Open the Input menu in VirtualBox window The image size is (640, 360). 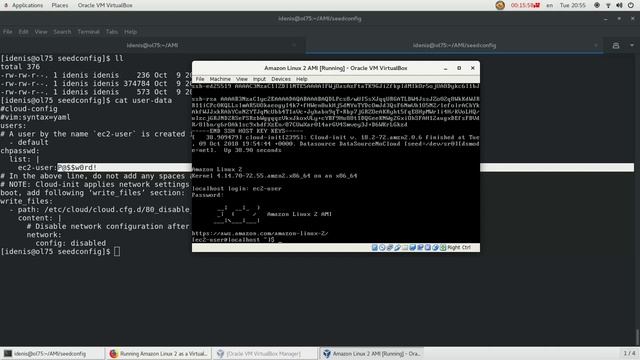[259, 79]
